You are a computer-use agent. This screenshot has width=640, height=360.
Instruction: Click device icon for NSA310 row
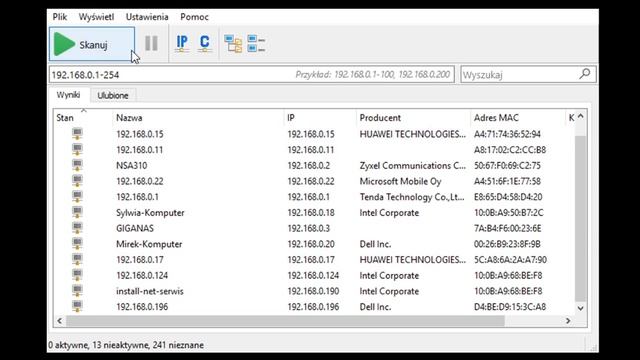[x=77, y=165]
